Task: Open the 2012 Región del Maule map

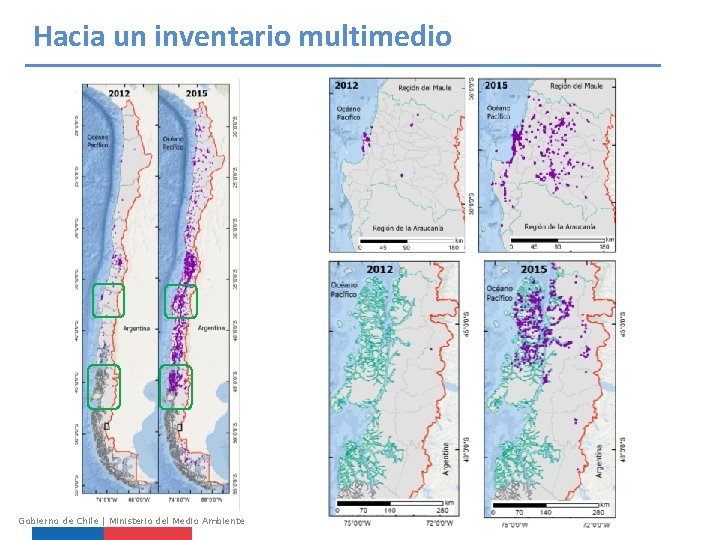Action: [x=397, y=165]
